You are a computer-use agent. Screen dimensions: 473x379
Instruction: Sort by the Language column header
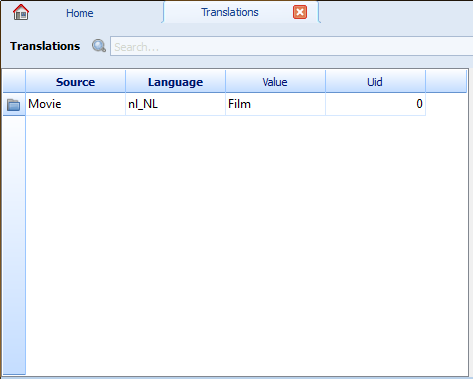[x=175, y=82]
